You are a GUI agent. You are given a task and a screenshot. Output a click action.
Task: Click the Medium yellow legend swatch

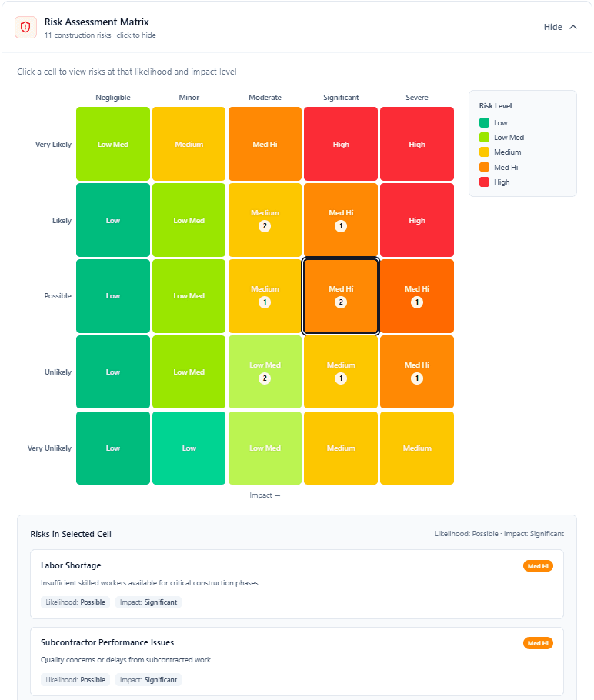(482, 152)
